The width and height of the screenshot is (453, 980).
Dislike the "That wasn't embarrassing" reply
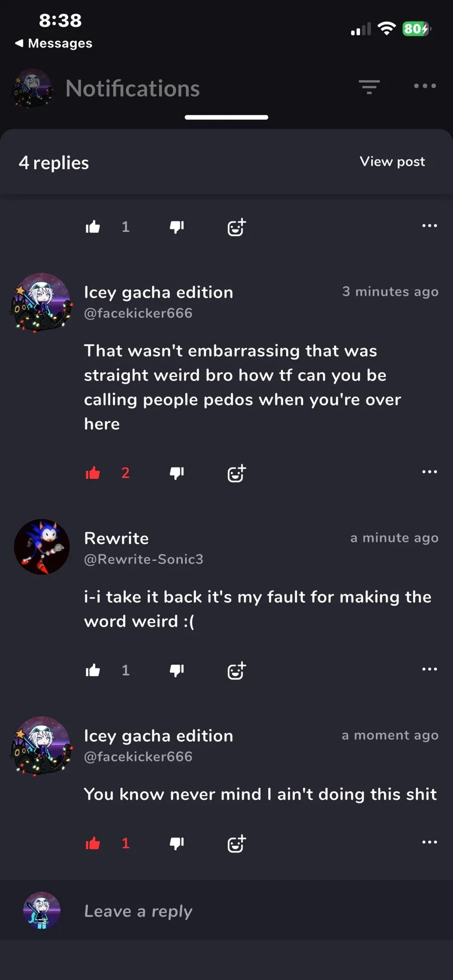pos(177,473)
